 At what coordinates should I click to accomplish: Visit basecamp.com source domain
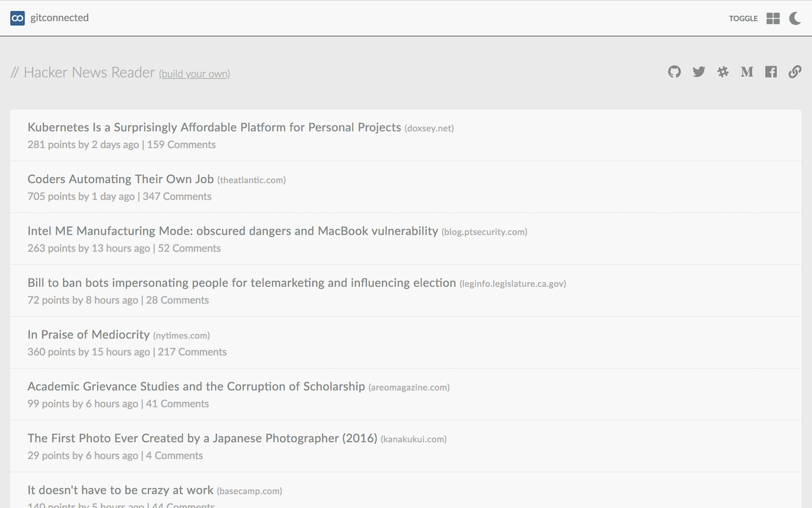tap(249, 491)
